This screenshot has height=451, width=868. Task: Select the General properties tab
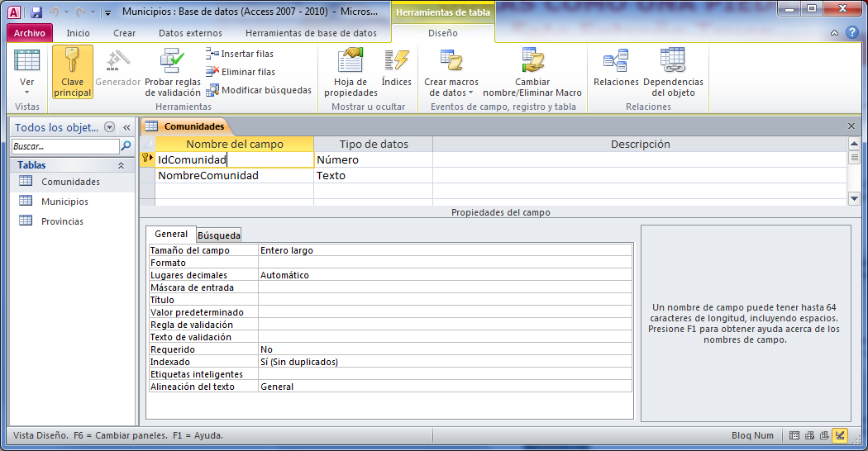click(171, 234)
